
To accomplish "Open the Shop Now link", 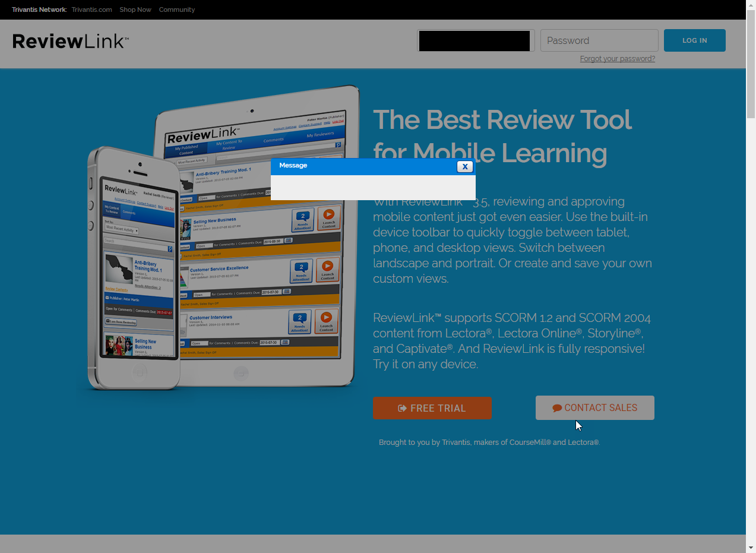I will click(135, 10).
